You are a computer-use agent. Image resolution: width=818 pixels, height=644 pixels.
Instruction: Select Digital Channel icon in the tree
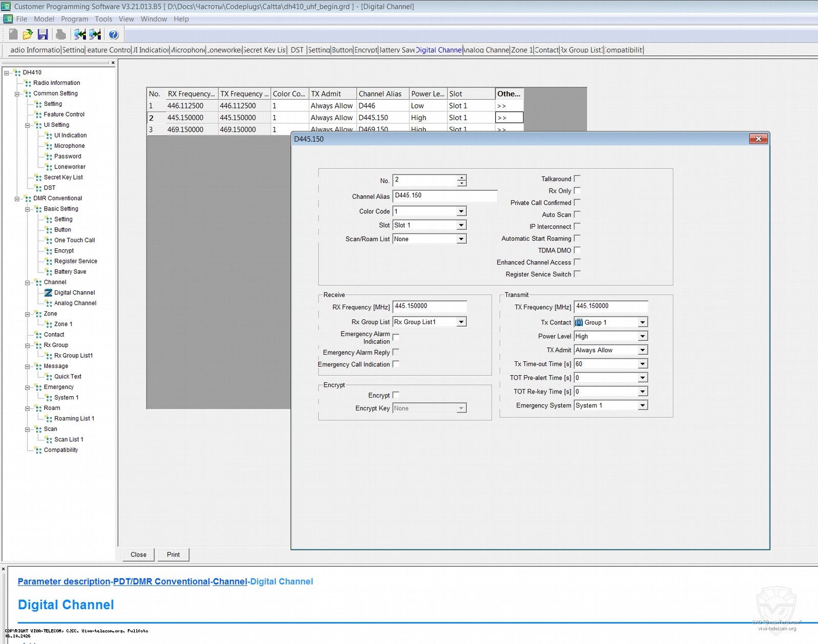click(x=48, y=293)
